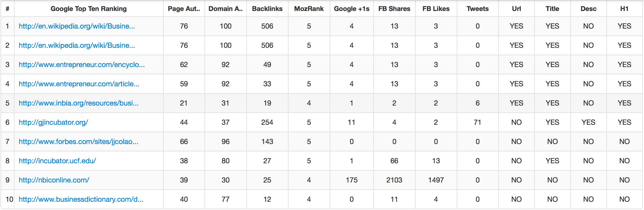Open the gjincubator.org link
The height and width of the screenshot is (210, 644).
[x=54, y=122]
